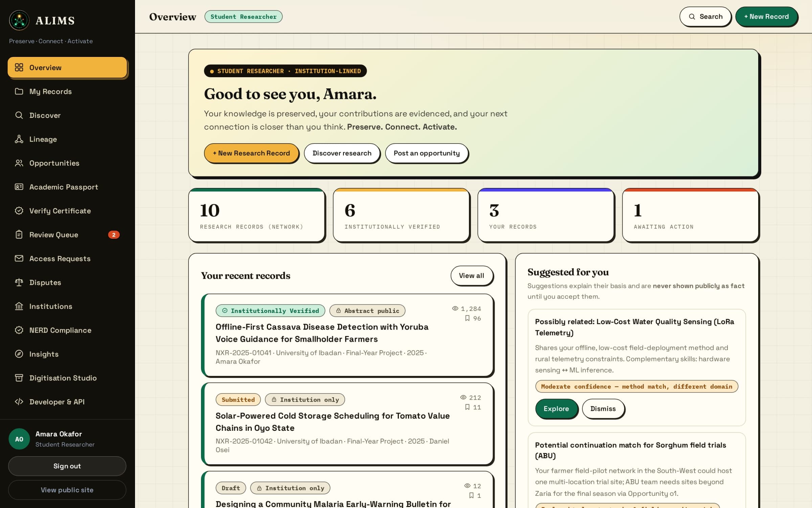
Task: Open the My Records menu item
Action: pos(67,91)
